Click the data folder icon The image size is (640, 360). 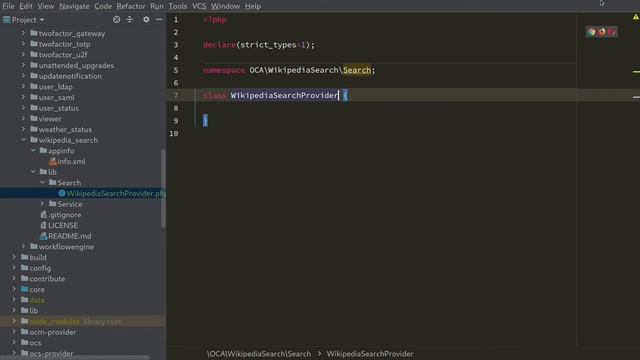click(x=24, y=300)
